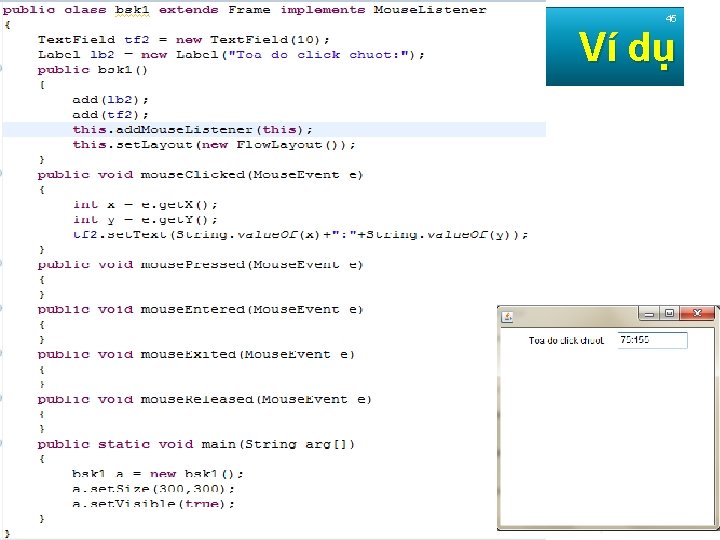
Task: Click the constructor line 'public bsk1()'
Action: pyautogui.click(x=93, y=70)
